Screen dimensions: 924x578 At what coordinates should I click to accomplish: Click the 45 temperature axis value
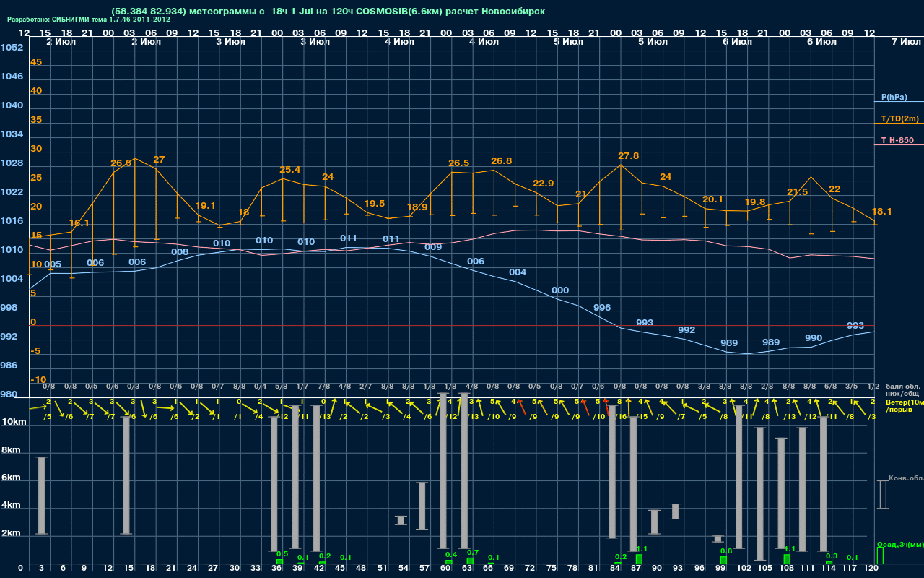36,61
